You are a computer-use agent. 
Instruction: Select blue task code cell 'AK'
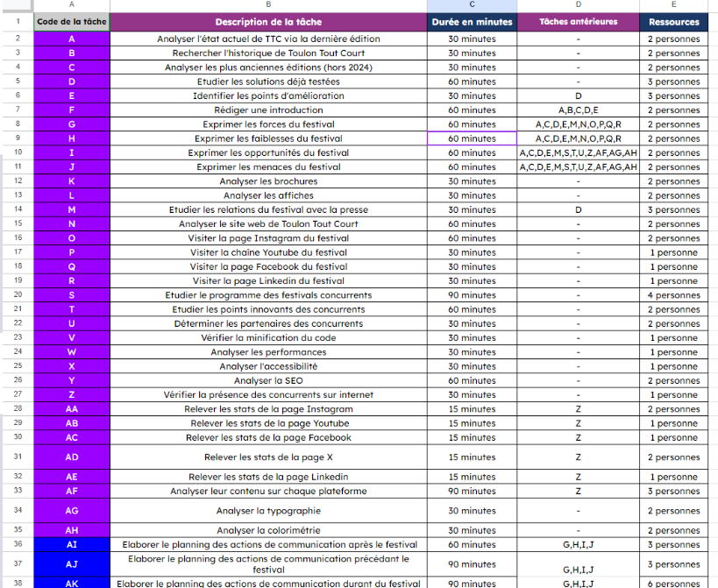click(x=71, y=583)
